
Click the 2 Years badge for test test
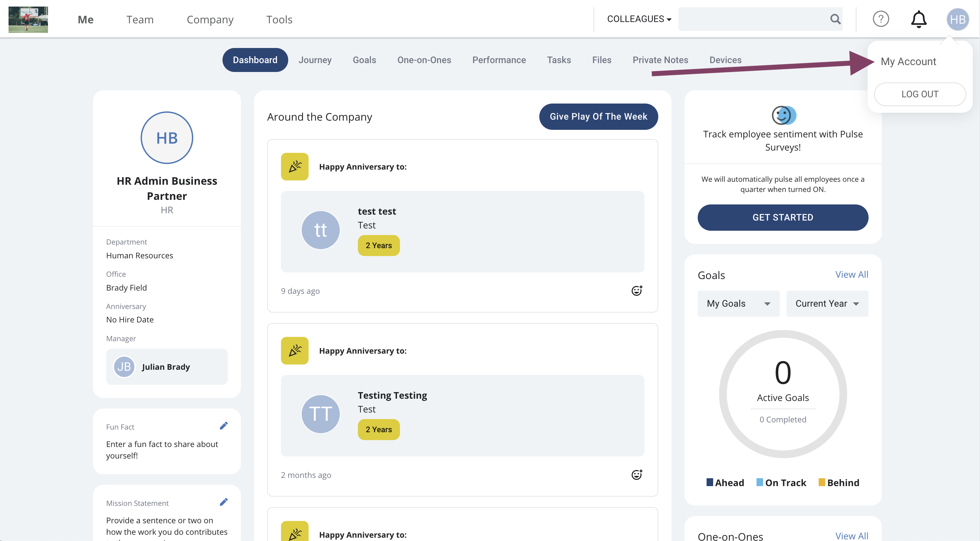click(379, 246)
